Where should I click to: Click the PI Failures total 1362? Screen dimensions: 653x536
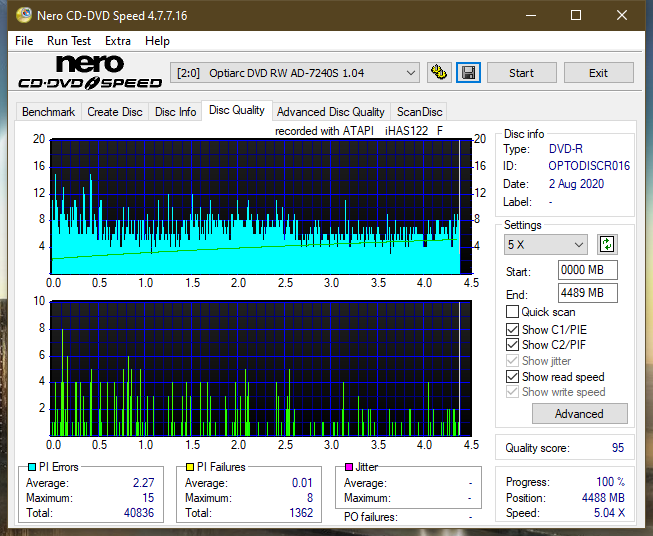[301, 513]
